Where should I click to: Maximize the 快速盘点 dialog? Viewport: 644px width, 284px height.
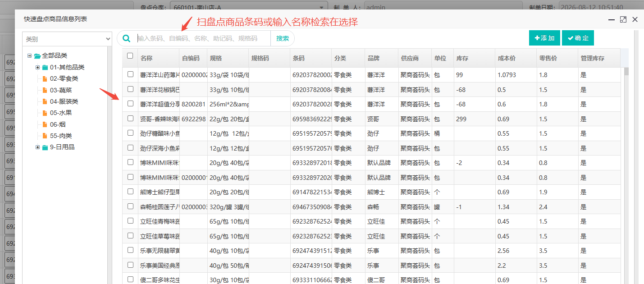click(x=623, y=19)
